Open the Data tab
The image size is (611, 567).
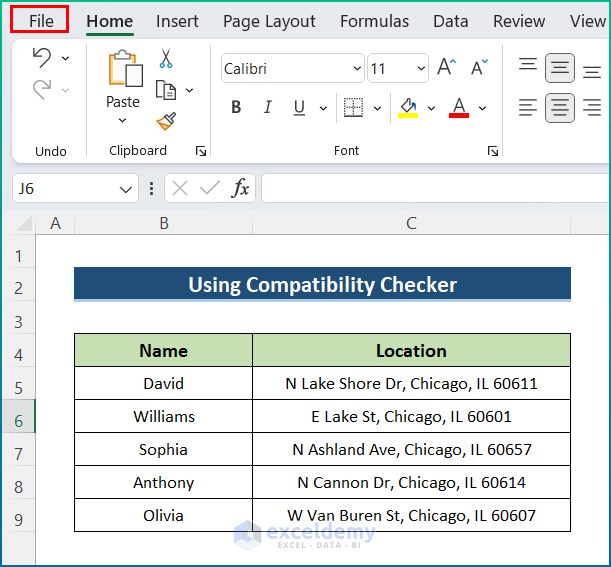(450, 21)
